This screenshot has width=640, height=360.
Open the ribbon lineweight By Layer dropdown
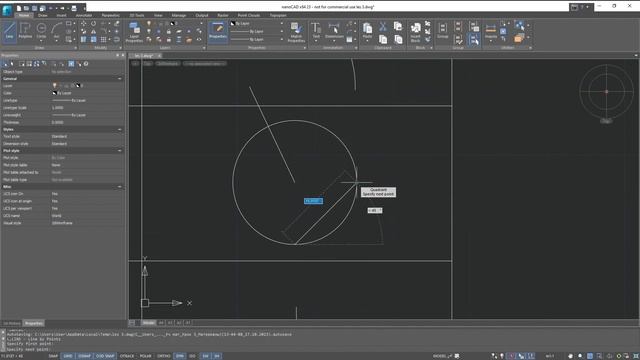(282, 39)
